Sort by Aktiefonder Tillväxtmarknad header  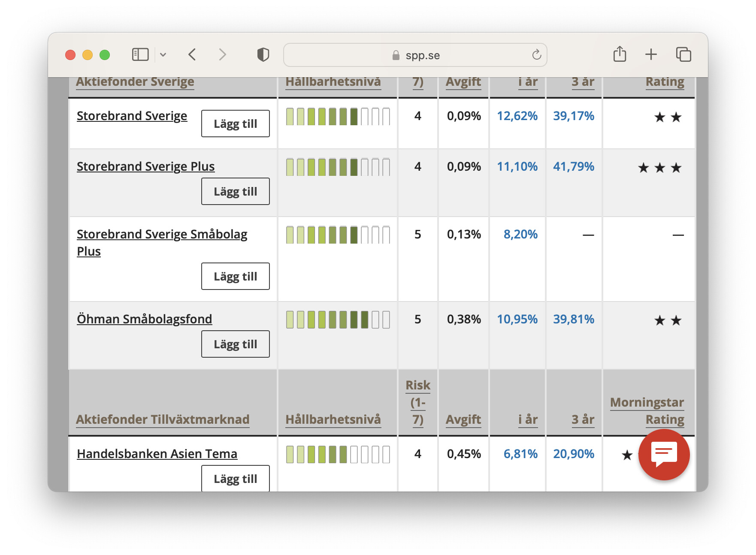[x=163, y=419]
